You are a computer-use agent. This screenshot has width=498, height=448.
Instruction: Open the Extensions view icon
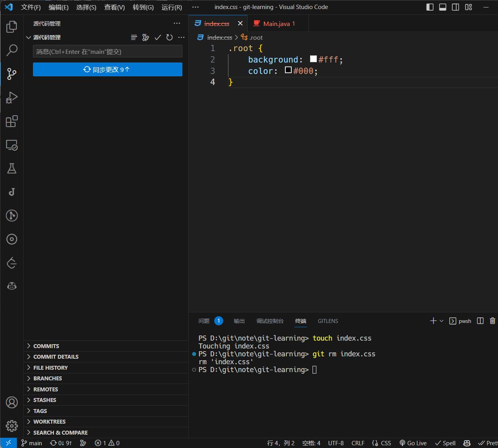[x=12, y=121]
